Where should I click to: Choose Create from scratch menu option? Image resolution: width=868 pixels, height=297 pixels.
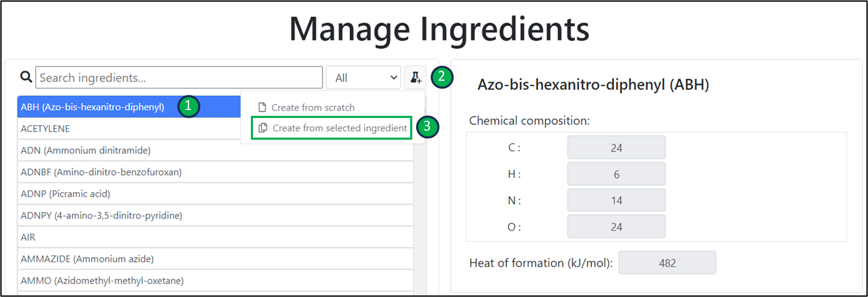312,108
